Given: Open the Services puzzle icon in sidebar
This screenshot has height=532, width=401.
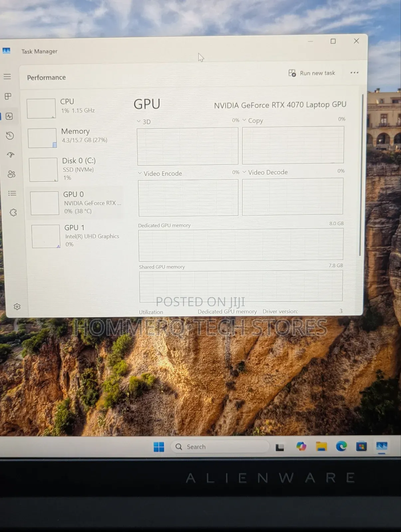Looking at the screenshot, I should click(13, 212).
